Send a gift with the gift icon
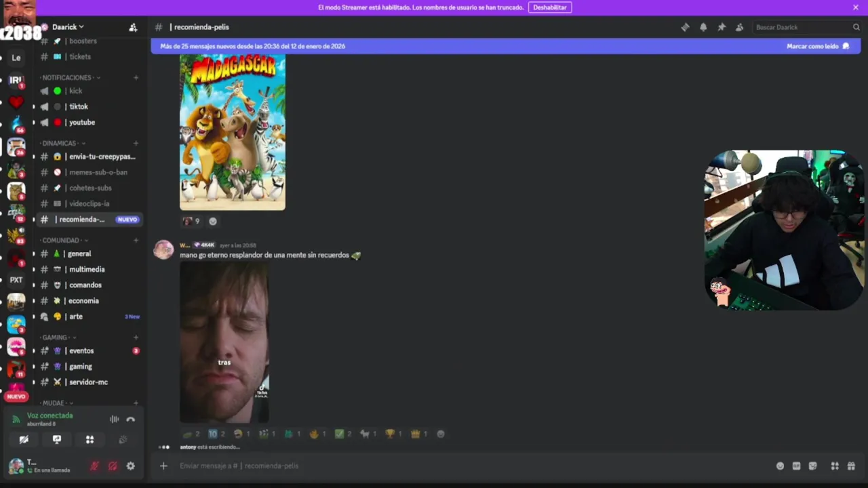 tap(851, 466)
